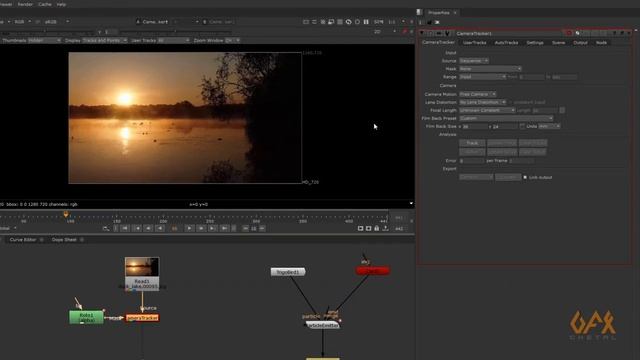The width and height of the screenshot is (640, 360).
Task: Switch to the UserTracks tab
Action: tap(474, 42)
